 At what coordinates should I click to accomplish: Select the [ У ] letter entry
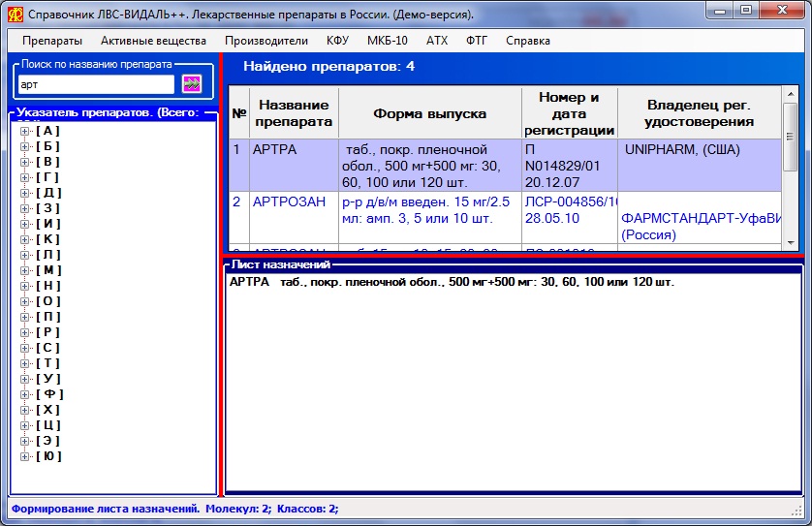point(48,379)
